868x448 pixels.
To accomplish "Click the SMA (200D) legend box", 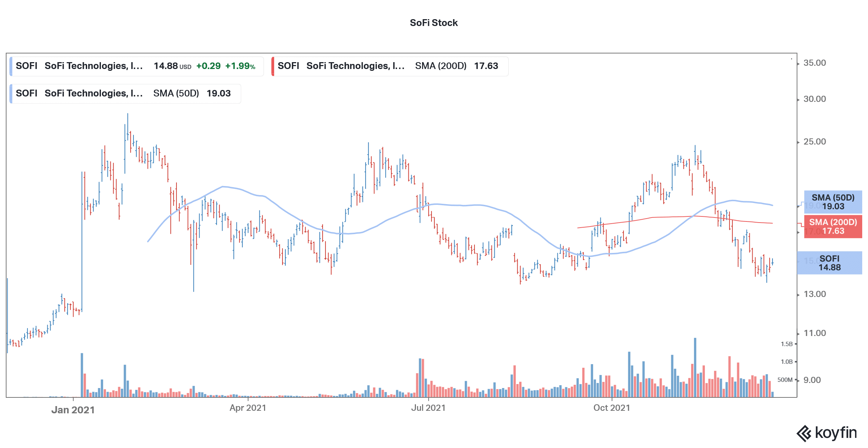I will click(390, 66).
